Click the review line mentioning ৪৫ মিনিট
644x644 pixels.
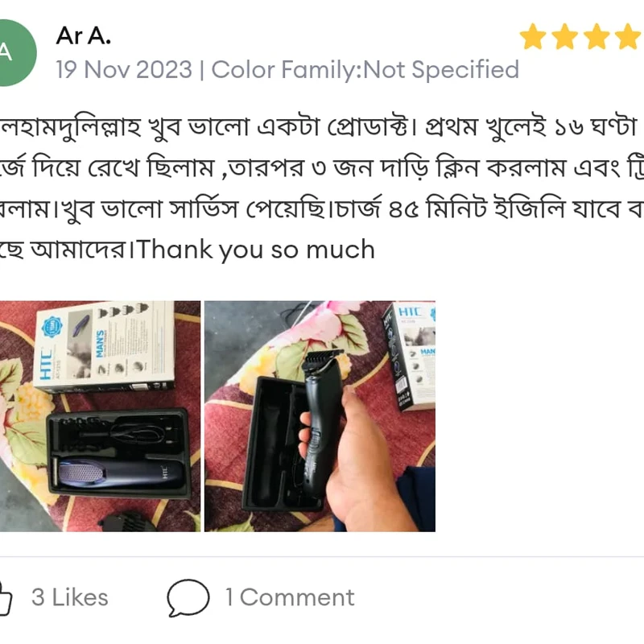click(x=322, y=208)
